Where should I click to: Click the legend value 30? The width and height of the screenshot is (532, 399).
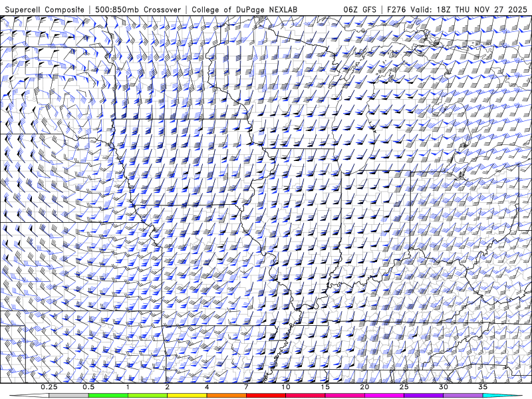(x=443, y=387)
